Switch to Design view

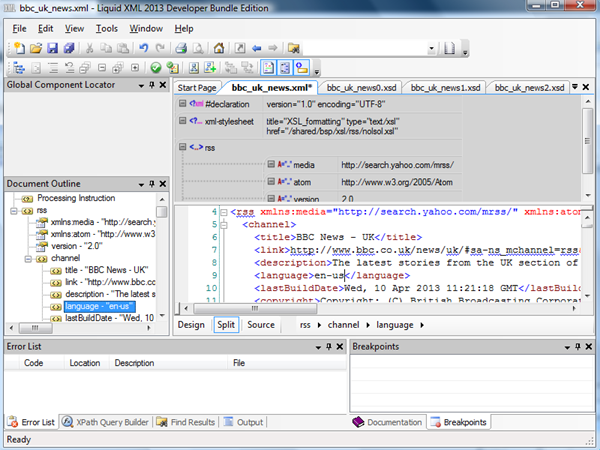(x=191, y=325)
